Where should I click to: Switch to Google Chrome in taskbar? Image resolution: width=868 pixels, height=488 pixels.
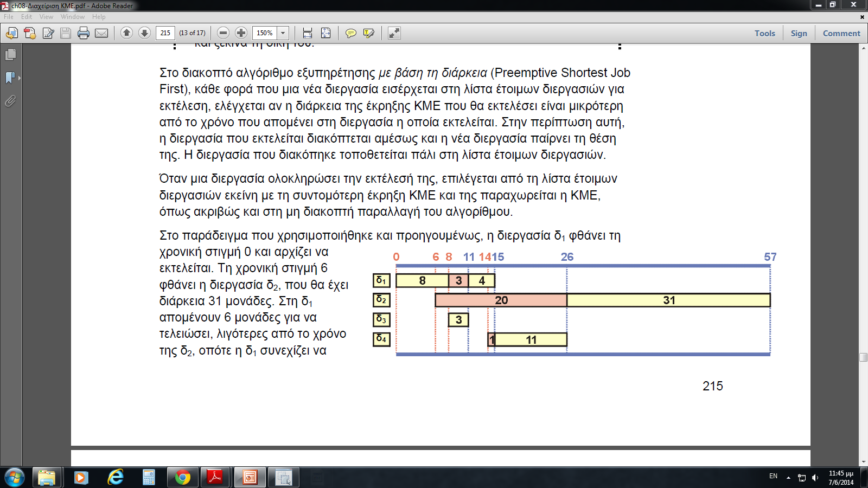point(182,477)
